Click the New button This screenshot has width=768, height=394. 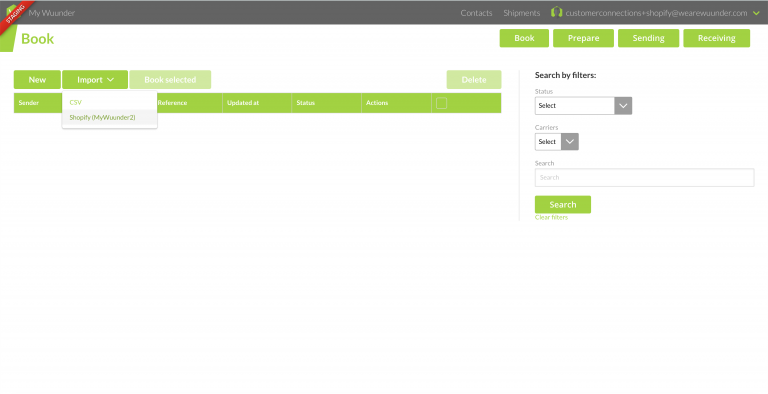click(37, 79)
